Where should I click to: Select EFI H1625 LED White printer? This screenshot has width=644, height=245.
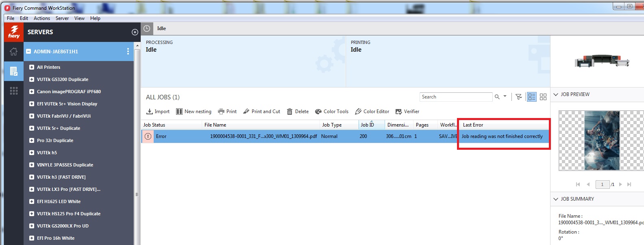tap(59, 201)
